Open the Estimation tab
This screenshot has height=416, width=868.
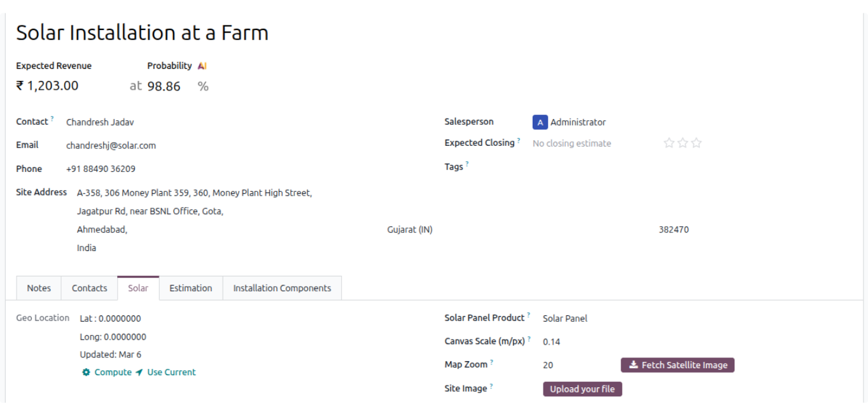click(x=191, y=288)
